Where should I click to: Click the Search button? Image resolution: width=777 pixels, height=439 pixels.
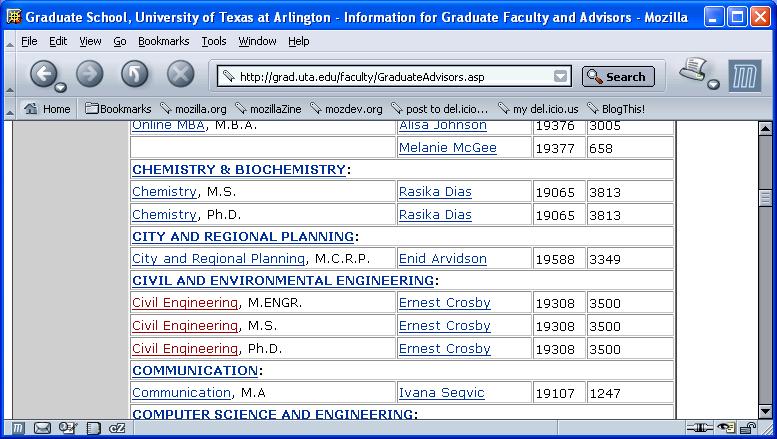tap(618, 77)
